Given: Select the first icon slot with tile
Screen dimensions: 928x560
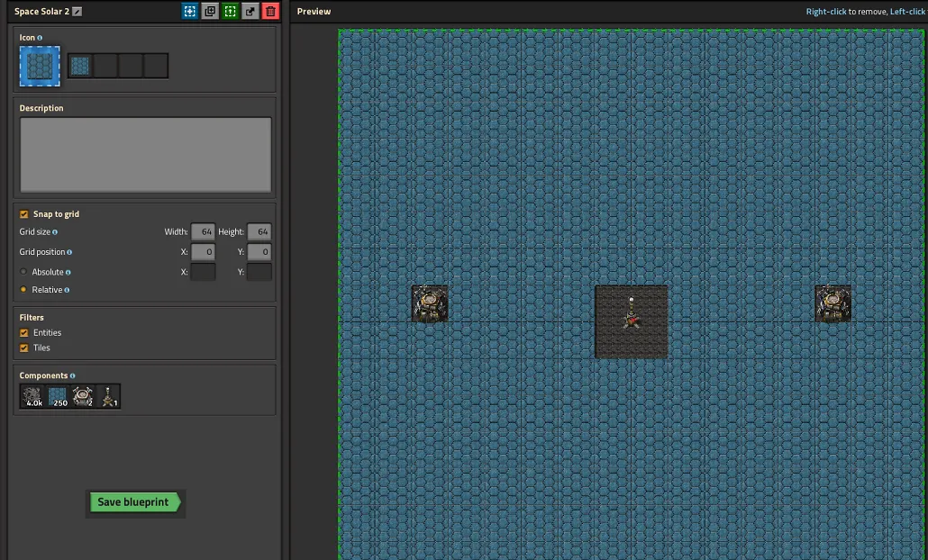Looking at the screenshot, I should [80, 66].
